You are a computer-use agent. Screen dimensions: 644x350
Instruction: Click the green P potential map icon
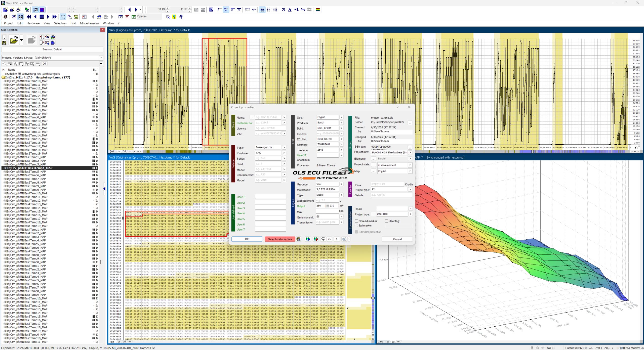tap(134, 17)
